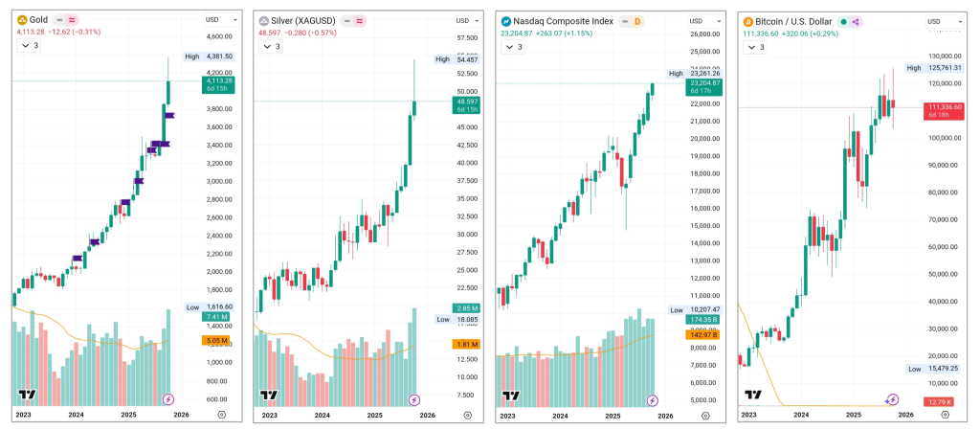This screenshot has width=980, height=430.
Task: Click the TradingView logo on the Gold chart
Action: click(x=27, y=396)
